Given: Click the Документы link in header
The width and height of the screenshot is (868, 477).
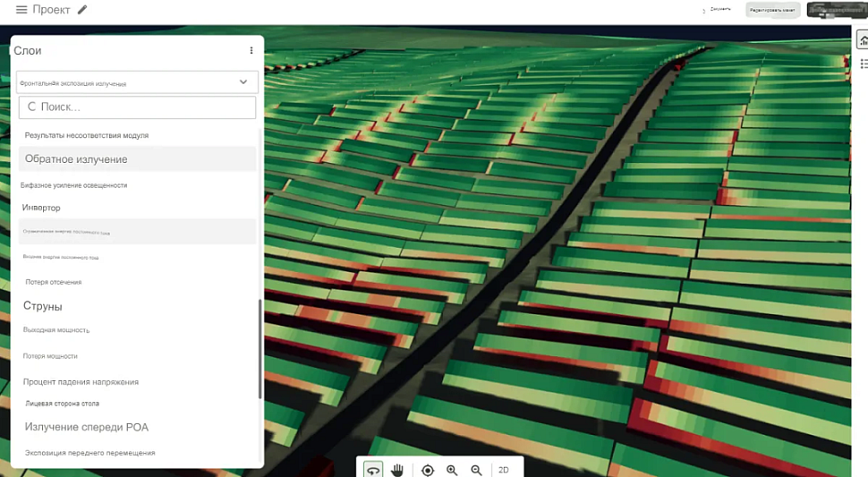Looking at the screenshot, I should (720, 10).
